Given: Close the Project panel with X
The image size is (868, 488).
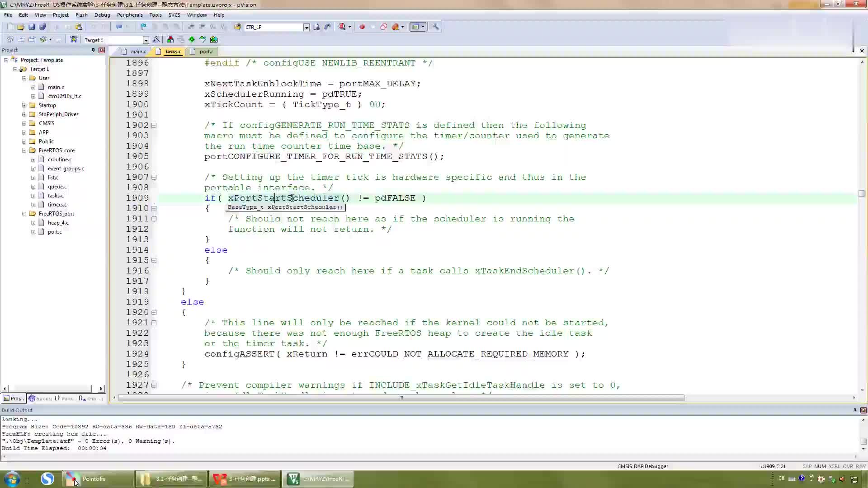Looking at the screenshot, I should click(x=102, y=50).
